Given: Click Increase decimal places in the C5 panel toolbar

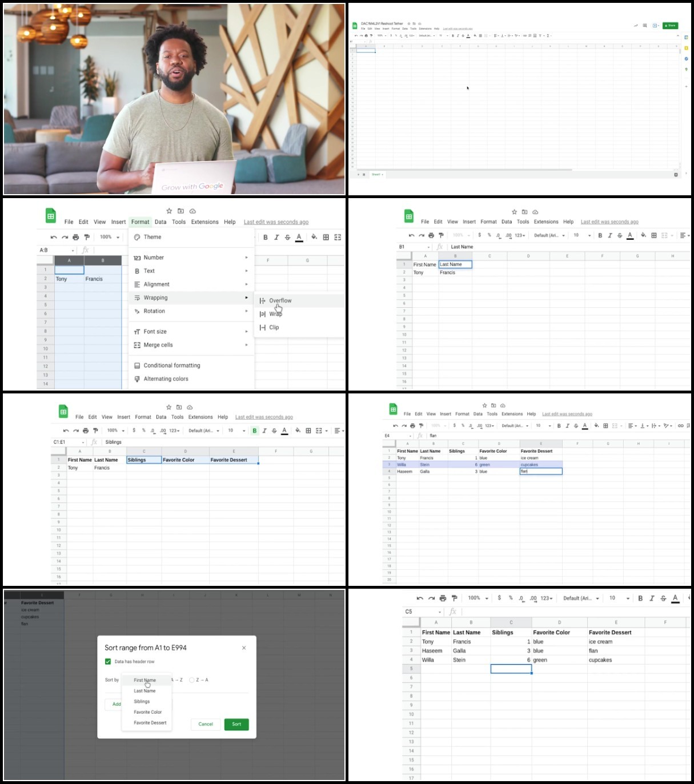Looking at the screenshot, I should [x=533, y=598].
